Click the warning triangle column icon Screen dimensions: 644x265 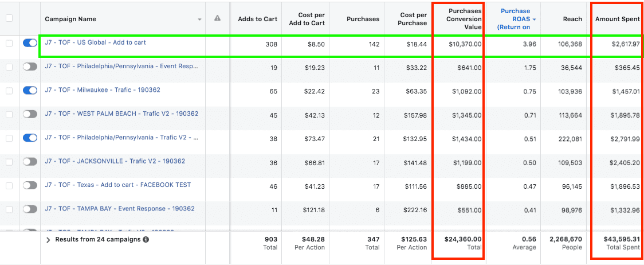(217, 18)
